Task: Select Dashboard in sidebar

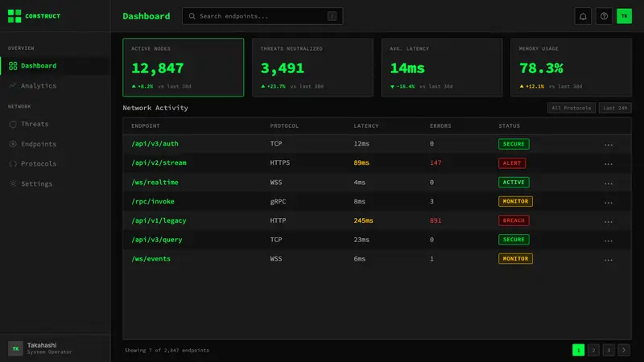Action: [x=56, y=66]
